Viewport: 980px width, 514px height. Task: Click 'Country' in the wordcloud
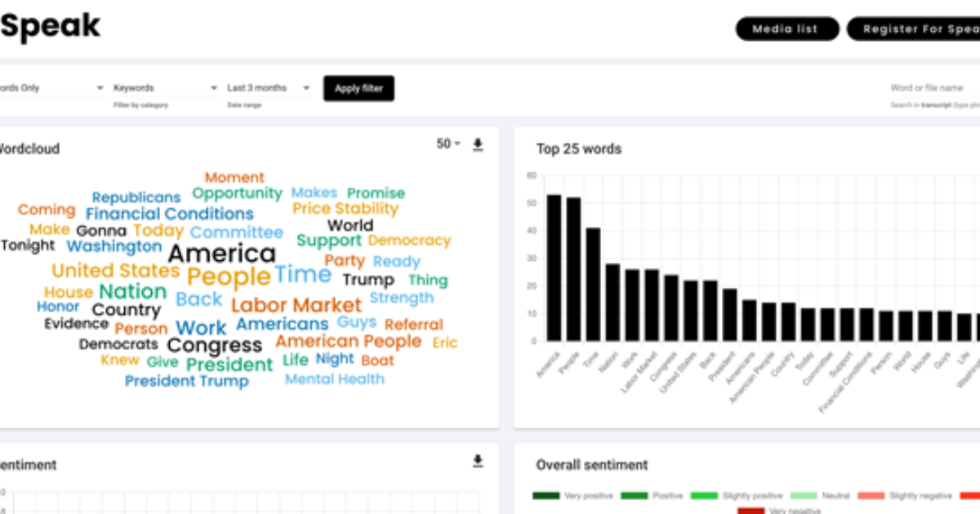point(127,310)
